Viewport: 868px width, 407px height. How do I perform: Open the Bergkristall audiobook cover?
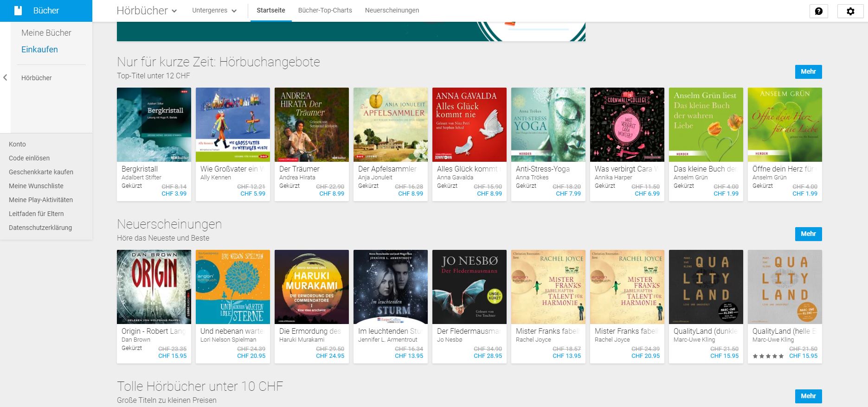(154, 125)
